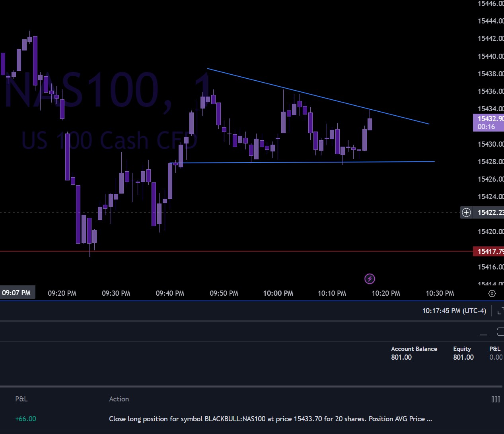The width and height of the screenshot is (504, 434).
Task: Click the 15430.00 price scale label
Action: pyautogui.click(x=490, y=144)
